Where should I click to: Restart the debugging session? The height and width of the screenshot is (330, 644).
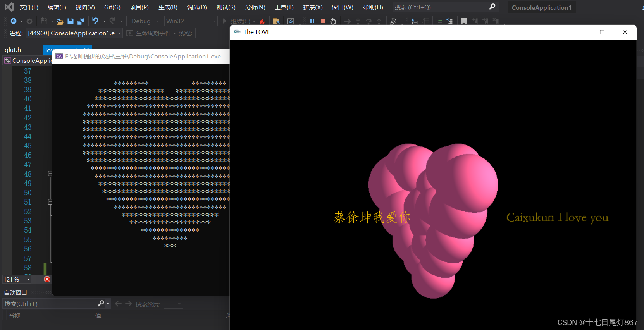[x=333, y=21]
